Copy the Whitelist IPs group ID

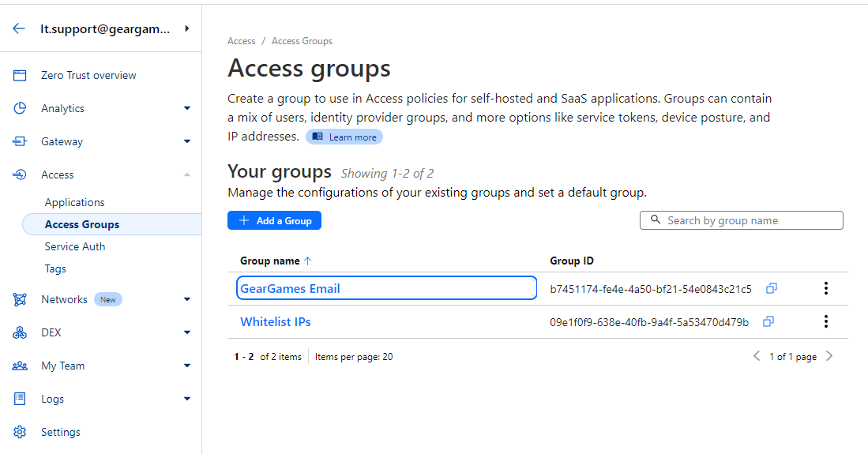tap(768, 321)
